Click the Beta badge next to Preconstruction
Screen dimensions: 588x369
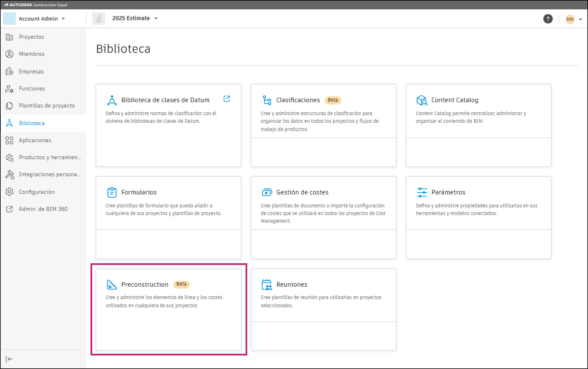pyautogui.click(x=182, y=284)
